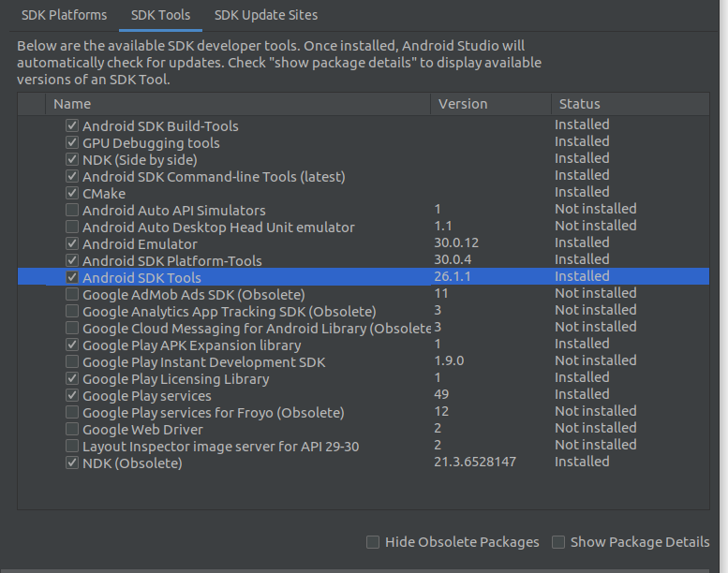
Task: Select the SDK Tools tab
Action: pyautogui.click(x=160, y=15)
